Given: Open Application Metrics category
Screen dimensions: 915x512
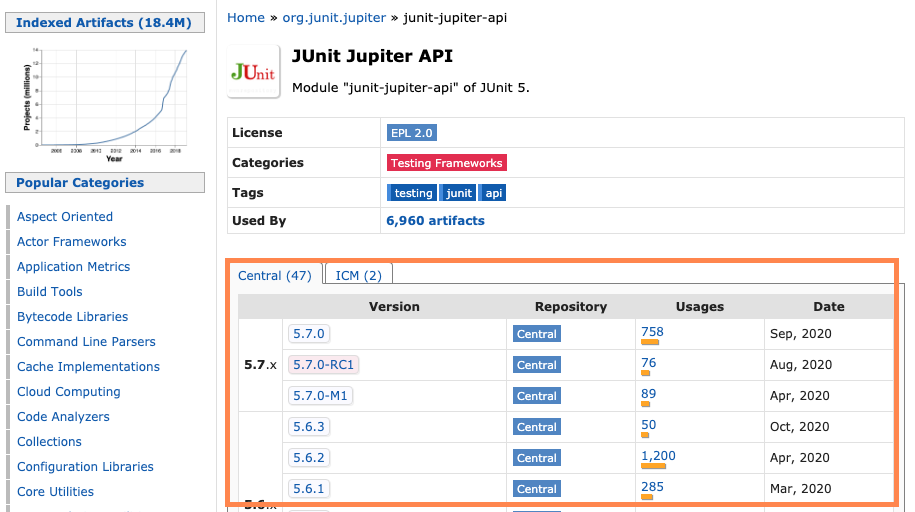Looking at the screenshot, I should [74, 267].
